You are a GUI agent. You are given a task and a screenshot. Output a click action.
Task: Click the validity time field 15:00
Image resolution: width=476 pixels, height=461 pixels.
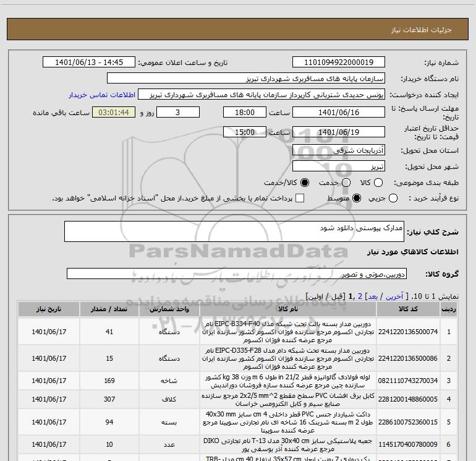pos(245,132)
